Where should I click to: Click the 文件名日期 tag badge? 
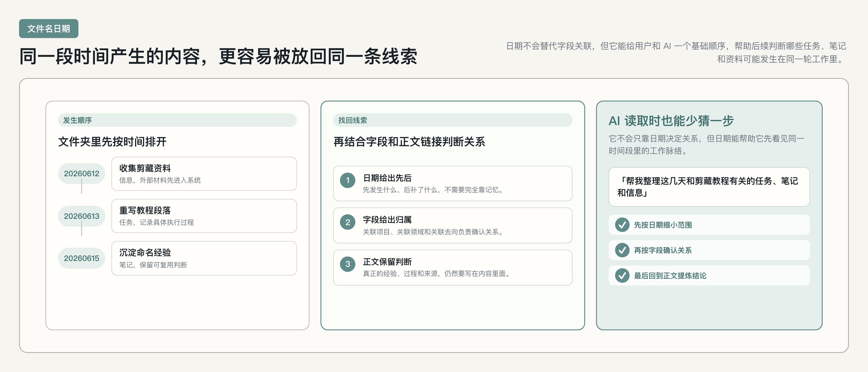48,29
